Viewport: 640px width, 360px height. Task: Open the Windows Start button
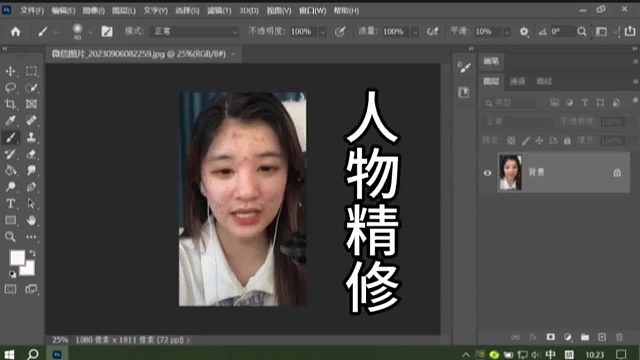click(9, 354)
